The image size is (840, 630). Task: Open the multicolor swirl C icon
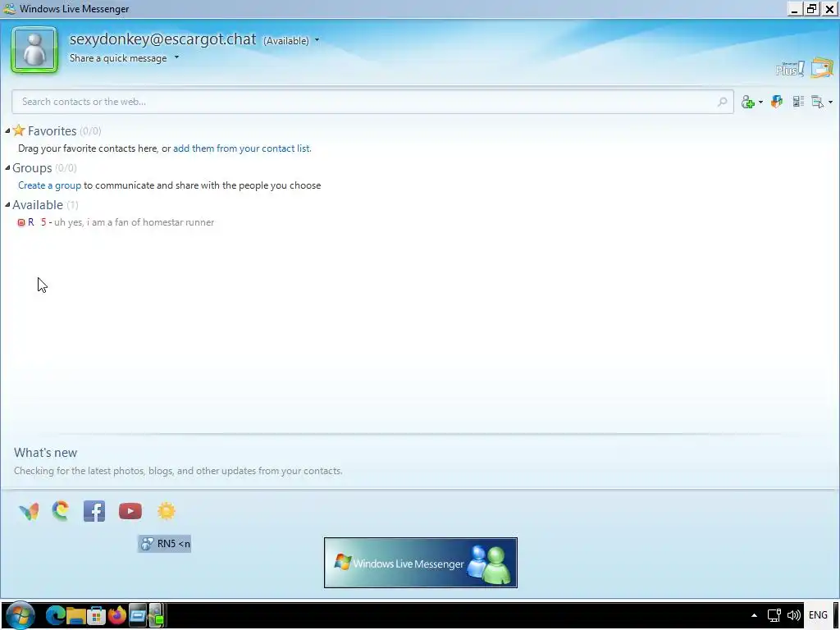click(61, 510)
